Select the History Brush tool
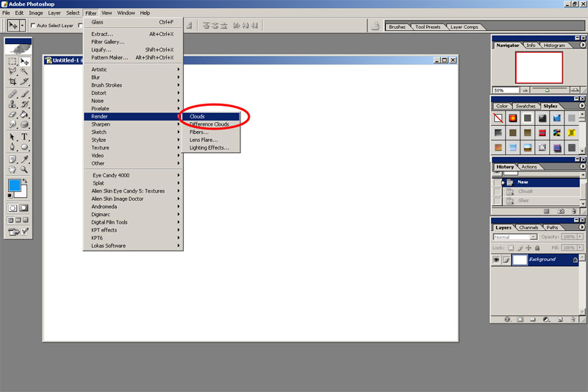The height and width of the screenshot is (392, 588). [24, 104]
